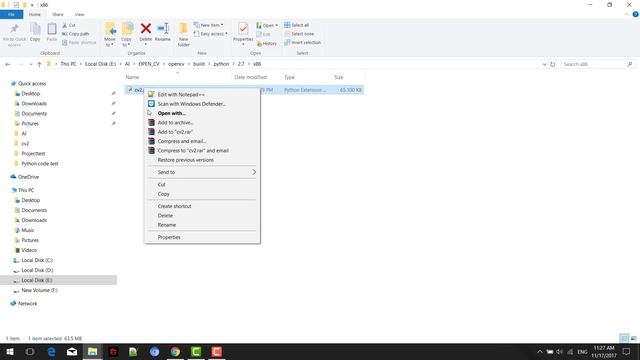Click Select none in the ribbon
640x360 pixels.
299,33
